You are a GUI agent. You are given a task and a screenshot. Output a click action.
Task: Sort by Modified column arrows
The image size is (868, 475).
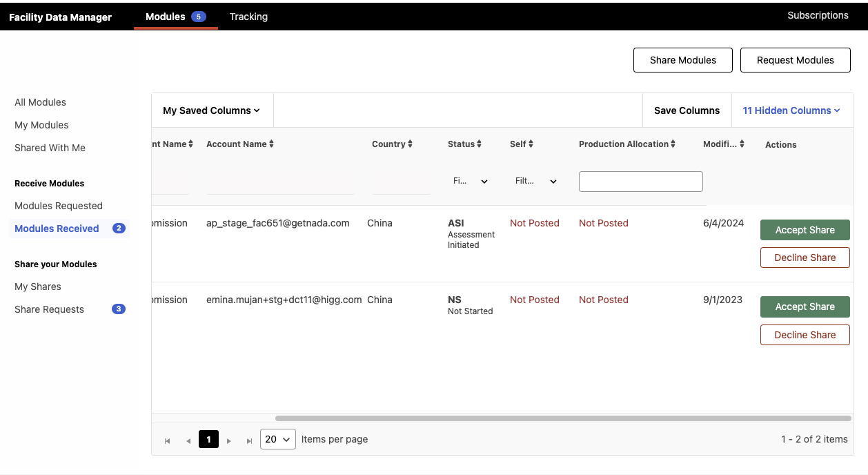pos(742,144)
